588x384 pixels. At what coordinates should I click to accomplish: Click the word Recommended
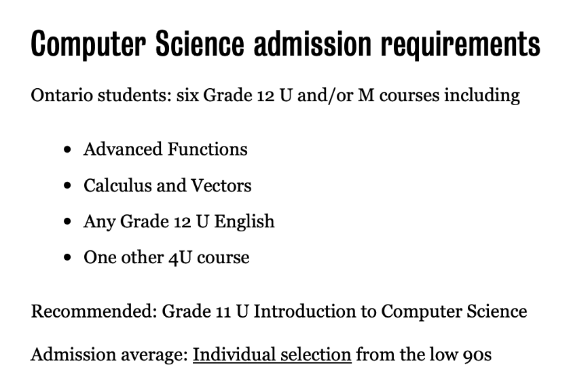tap(94, 311)
